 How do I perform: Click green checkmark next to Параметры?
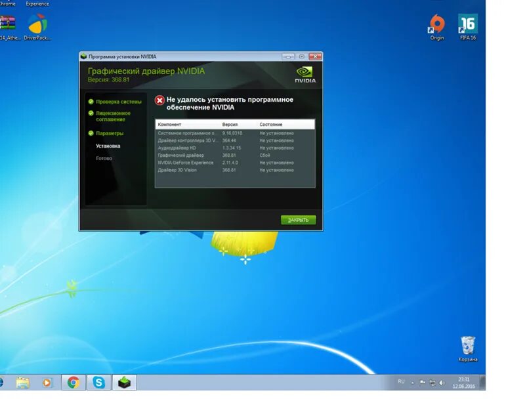coord(91,133)
